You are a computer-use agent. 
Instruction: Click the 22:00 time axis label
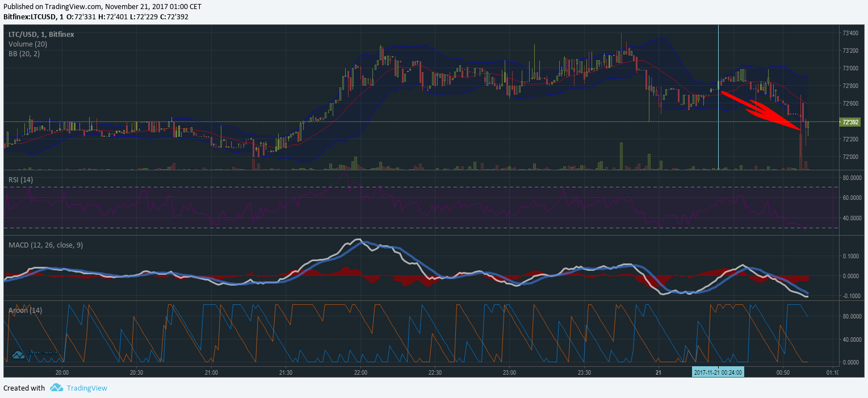360,373
